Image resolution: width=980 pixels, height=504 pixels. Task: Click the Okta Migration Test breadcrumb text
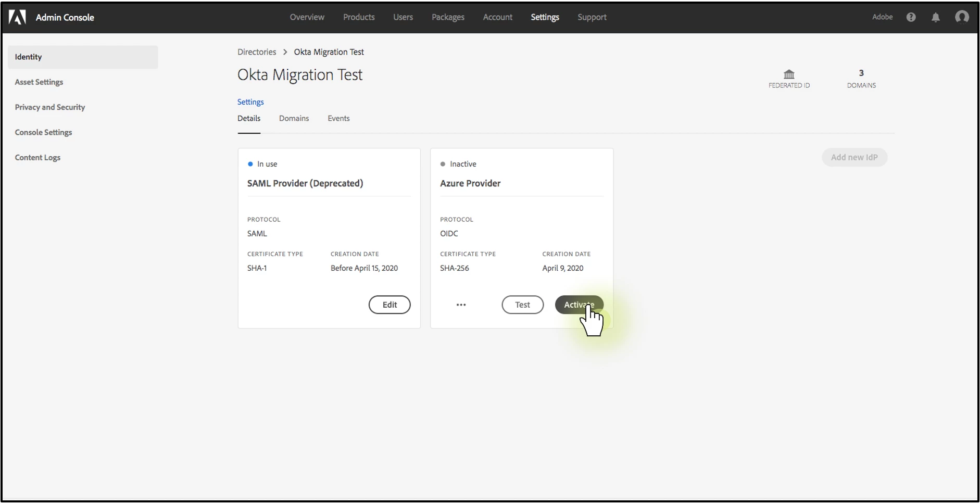click(x=329, y=52)
